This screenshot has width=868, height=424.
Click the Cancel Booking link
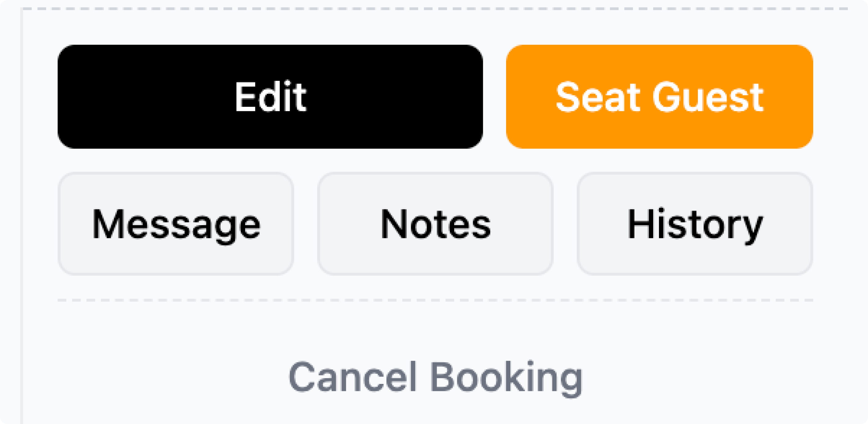pos(435,377)
